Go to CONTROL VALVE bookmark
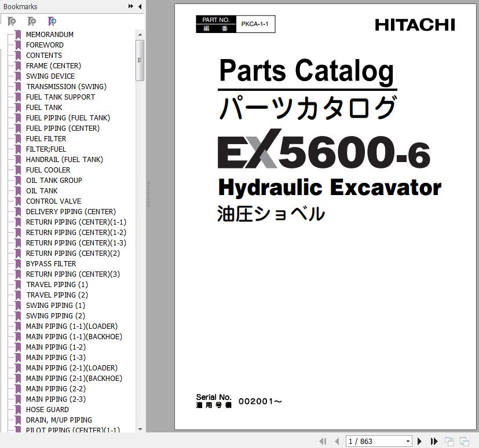Viewport: 479px width, 448px height. point(53,201)
